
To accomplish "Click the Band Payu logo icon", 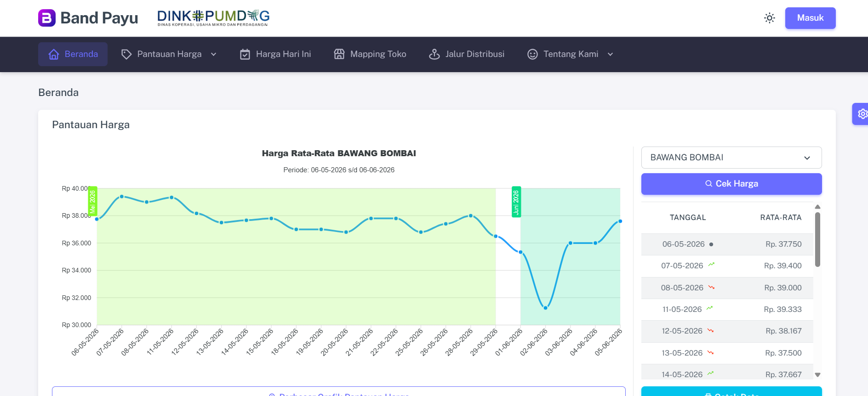I will pyautogui.click(x=47, y=18).
